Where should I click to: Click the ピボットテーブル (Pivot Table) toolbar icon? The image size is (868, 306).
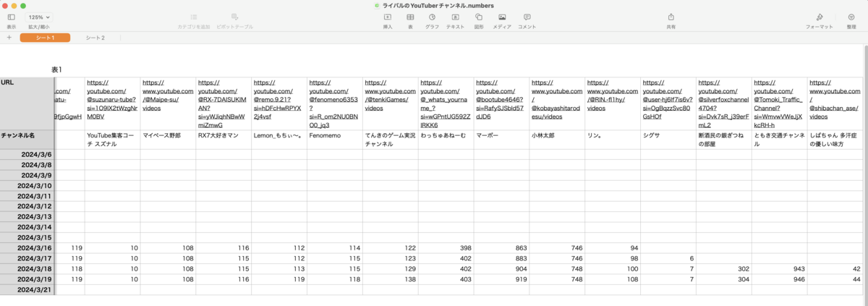pos(235,17)
